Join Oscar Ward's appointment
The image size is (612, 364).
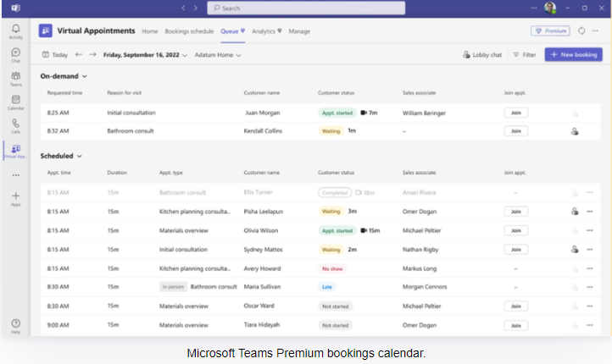tap(516, 306)
